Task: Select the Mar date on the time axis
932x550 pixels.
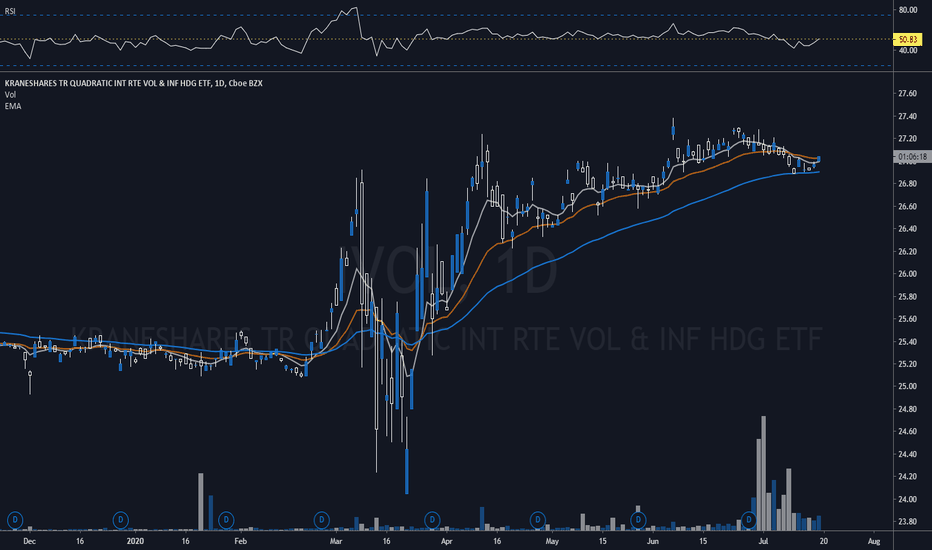Action: click(x=336, y=541)
